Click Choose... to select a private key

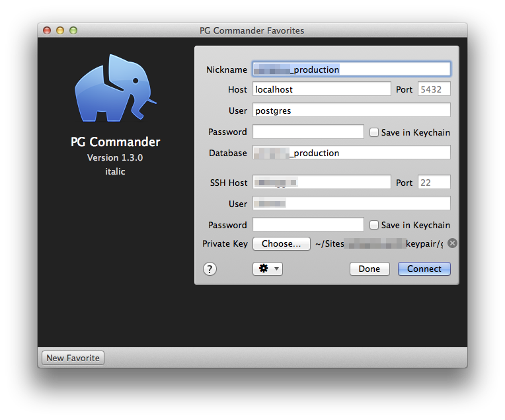pyautogui.click(x=282, y=243)
